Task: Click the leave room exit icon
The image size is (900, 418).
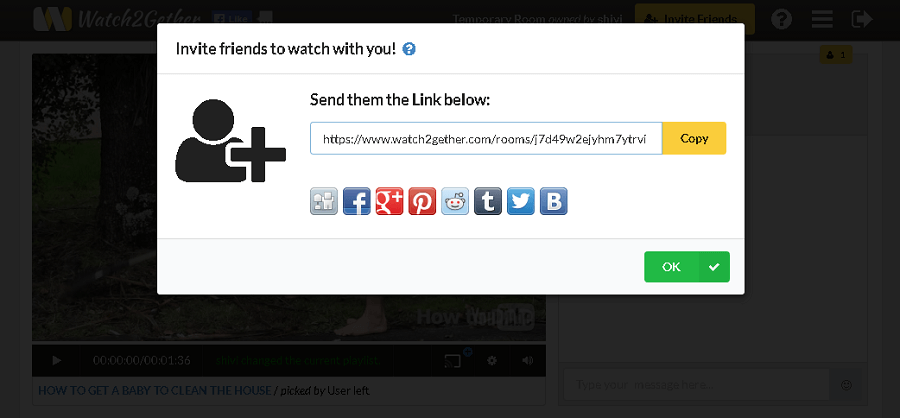Action: click(x=862, y=19)
